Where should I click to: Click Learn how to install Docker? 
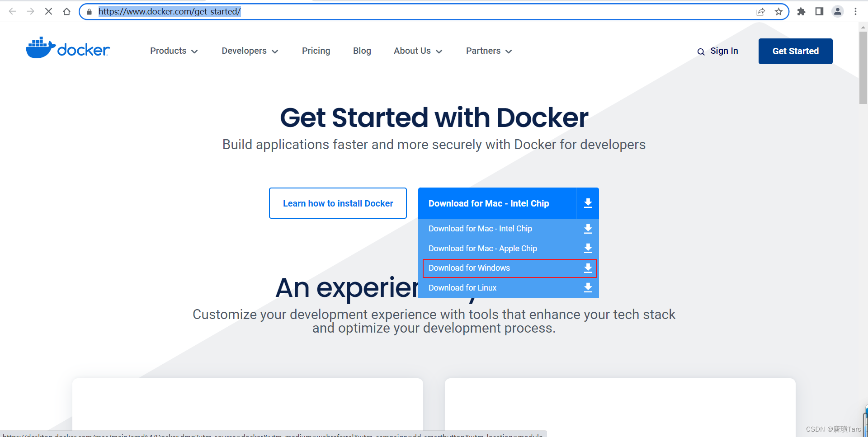[338, 203]
